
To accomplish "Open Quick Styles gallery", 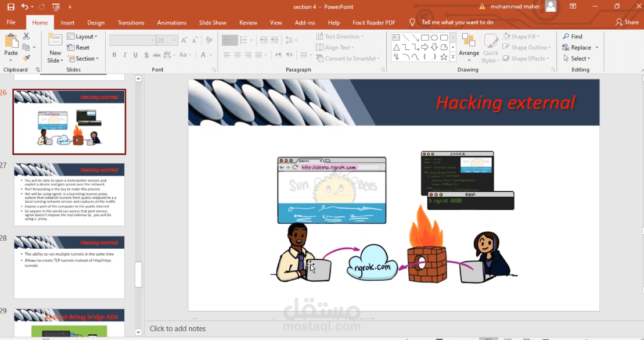I will pos(490,48).
